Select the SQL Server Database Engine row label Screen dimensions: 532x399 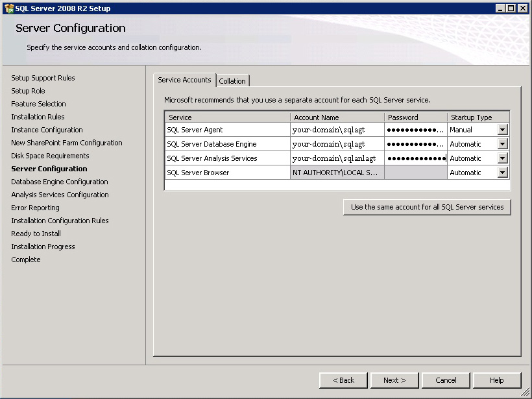coord(212,144)
